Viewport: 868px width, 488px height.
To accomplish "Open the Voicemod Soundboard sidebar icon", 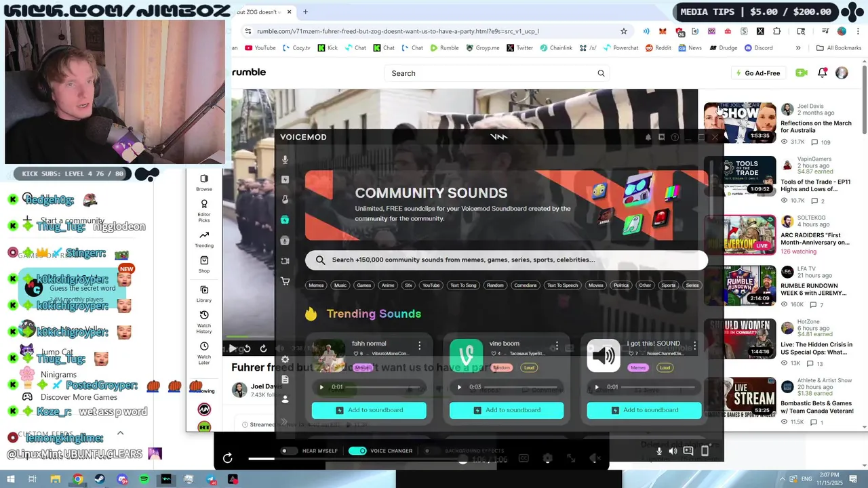I will pos(285,180).
